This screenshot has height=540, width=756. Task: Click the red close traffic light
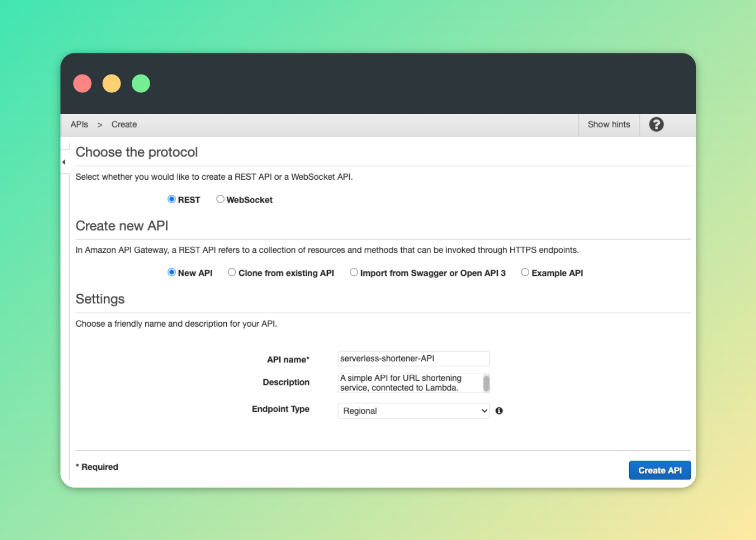82,83
